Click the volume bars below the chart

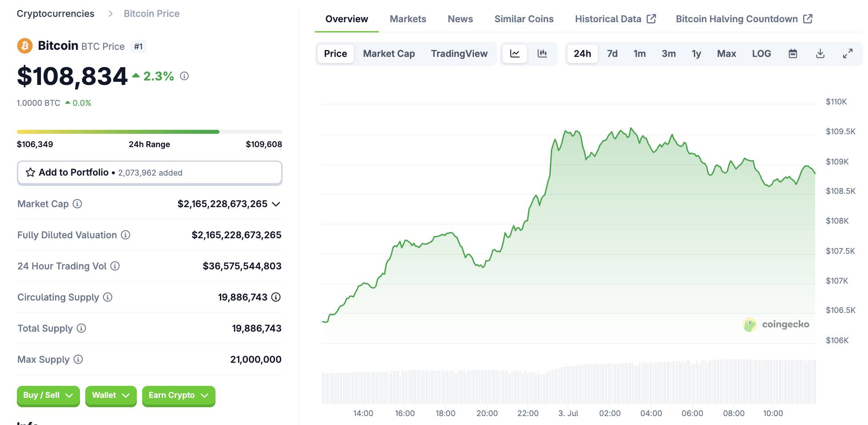(x=569, y=382)
